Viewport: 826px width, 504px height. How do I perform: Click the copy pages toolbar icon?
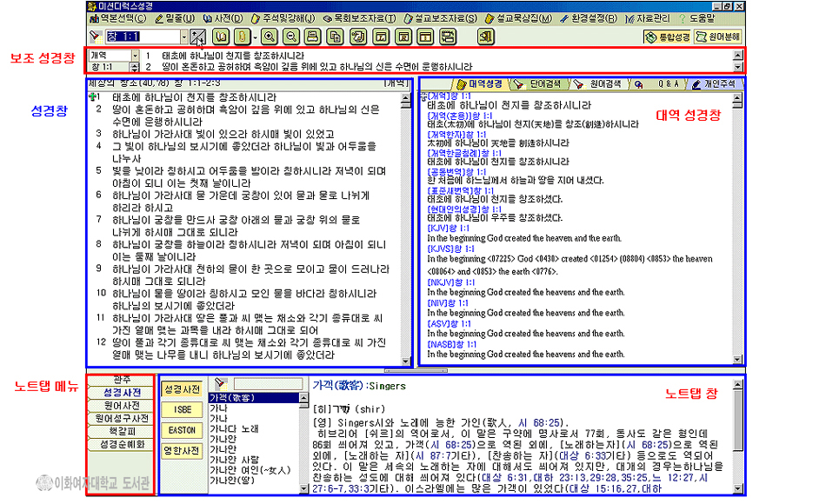335,36
